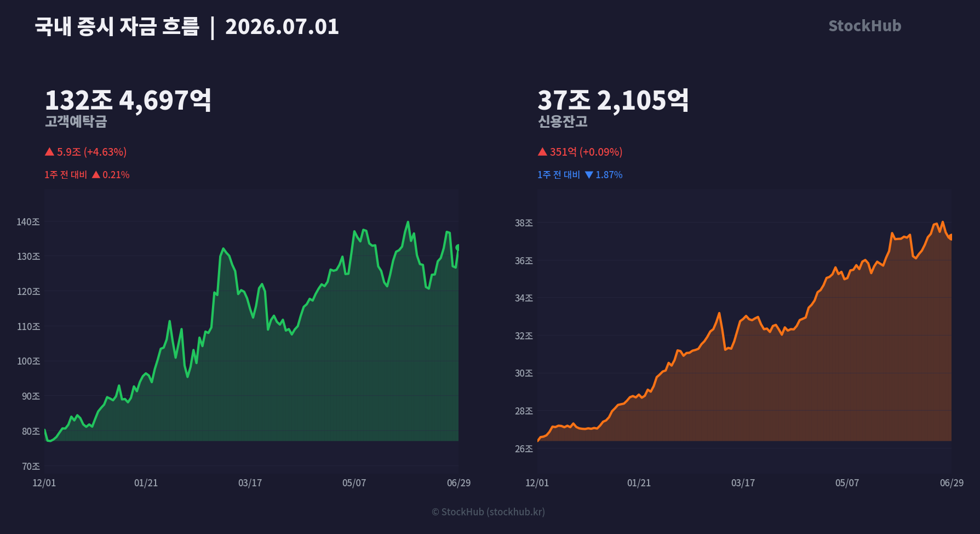Click the red '1주 전 대비' label
The image size is (980, 534).
(66, 175)
